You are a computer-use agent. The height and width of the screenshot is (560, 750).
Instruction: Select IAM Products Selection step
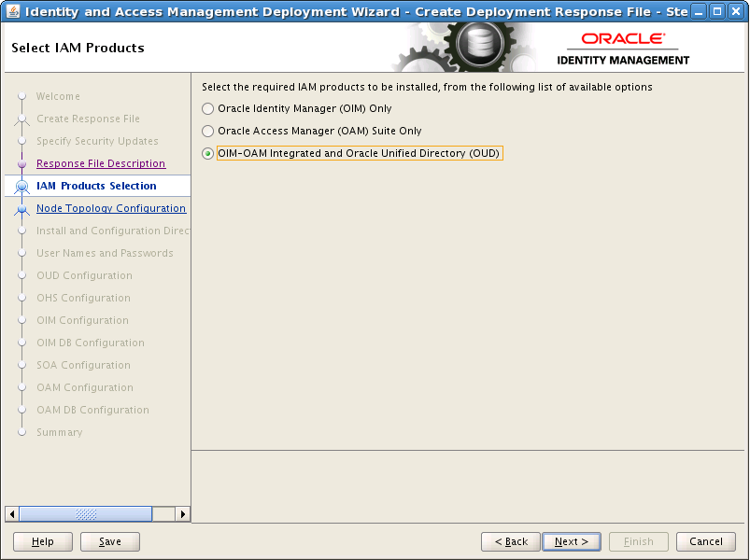96,186
